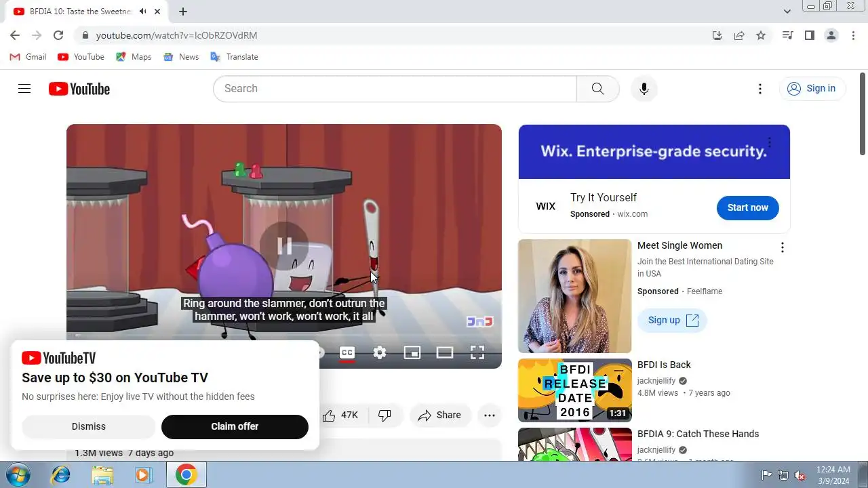Viewport: 868px width, 488px height.
Task: Install app icon in address bar
Action: coord(717,35)
